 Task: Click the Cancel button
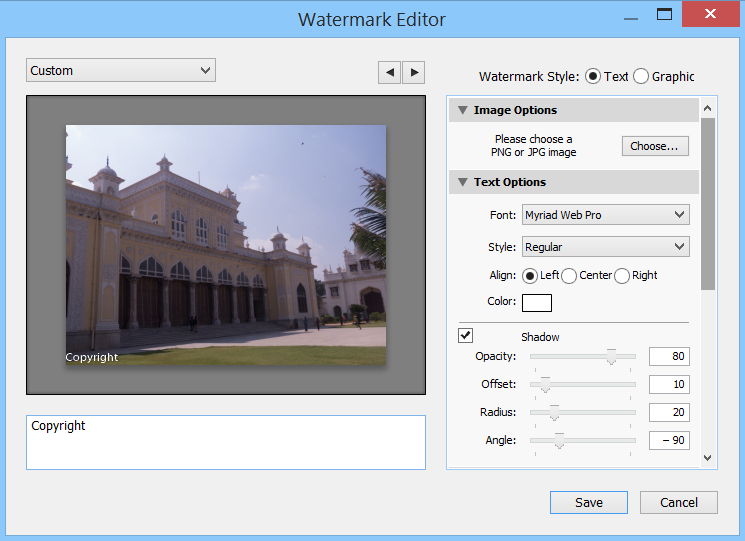pyautogui.click(x=678, y=502)
